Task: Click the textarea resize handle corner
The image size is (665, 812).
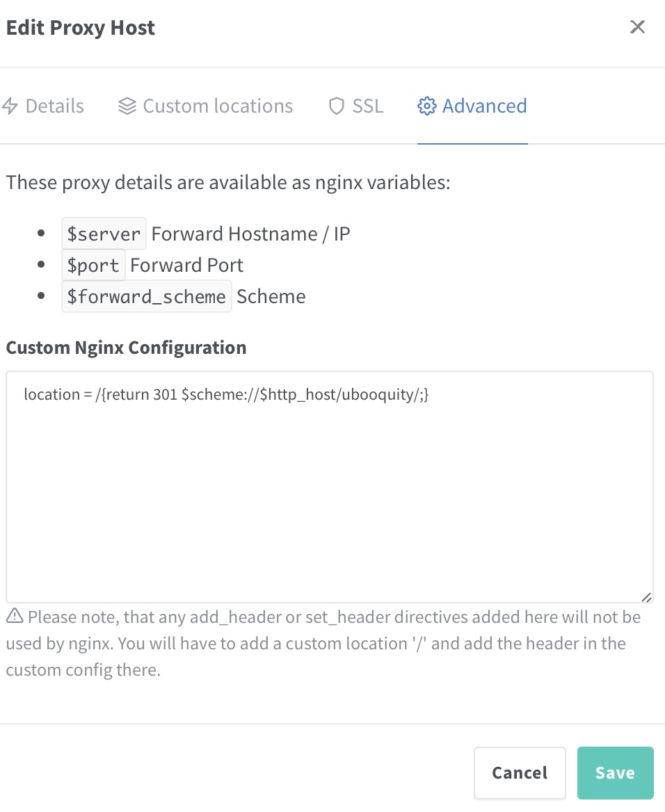Action: pyautogui.click(x=646, y=596)
